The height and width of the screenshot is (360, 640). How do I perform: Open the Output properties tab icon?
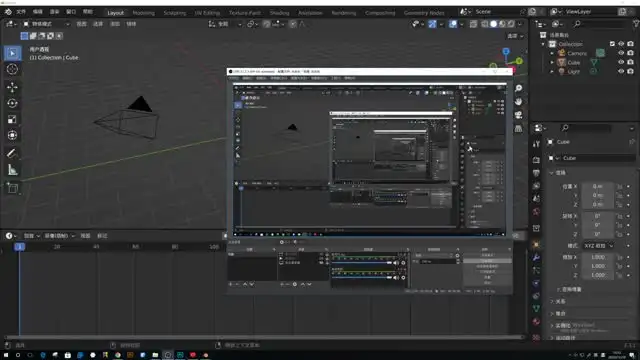click(536, 173)
